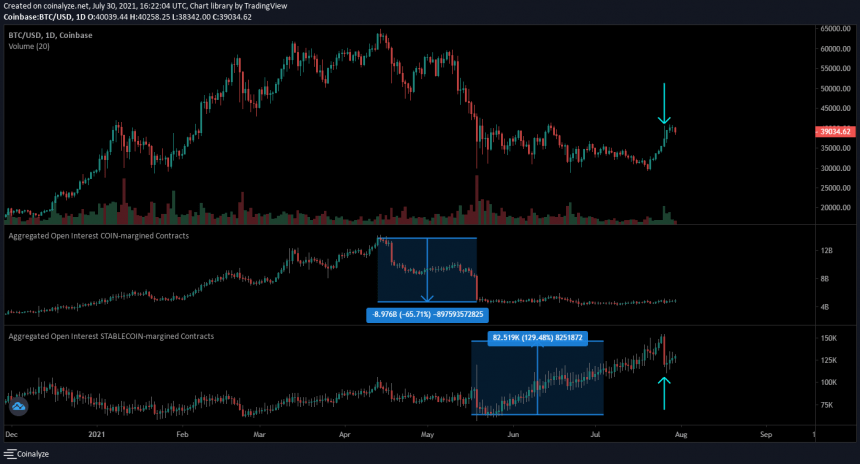Select Aggregated Open Interest COIN-margined Contracts title

[99, 235]
